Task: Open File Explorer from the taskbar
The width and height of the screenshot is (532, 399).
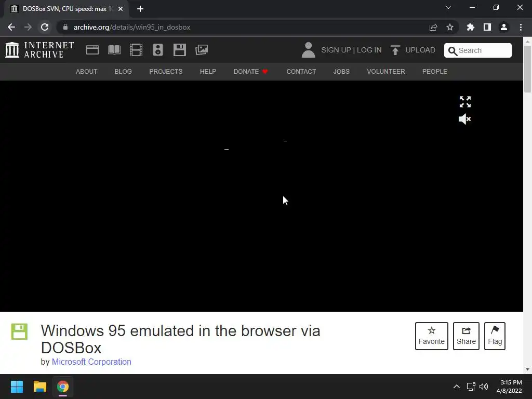Action: pos(39,387)
